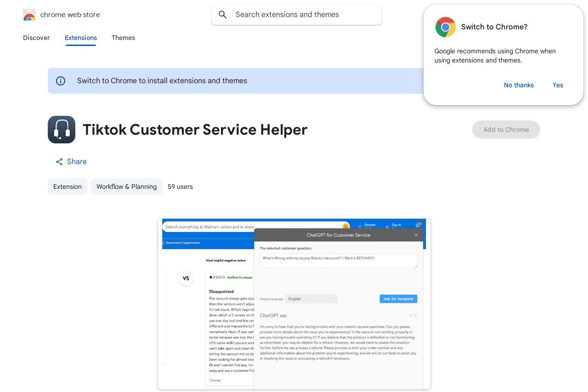Open the Workflow & Planning category
This screenshot has width=588, height=392.
(126, 187)
